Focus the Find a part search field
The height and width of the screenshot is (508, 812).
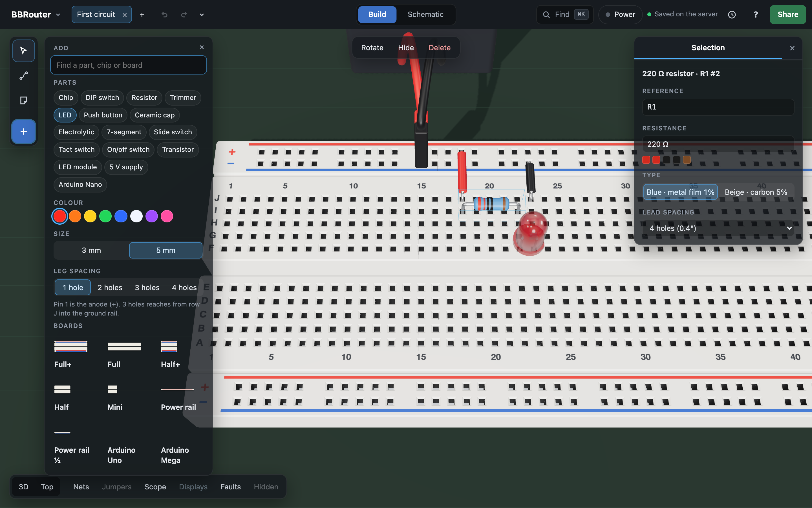coord(129,65)
